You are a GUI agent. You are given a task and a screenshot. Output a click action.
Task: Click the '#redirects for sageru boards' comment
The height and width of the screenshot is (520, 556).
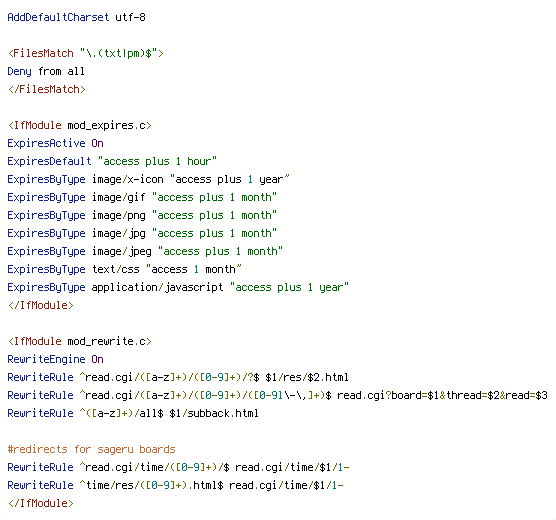point(91,449)
